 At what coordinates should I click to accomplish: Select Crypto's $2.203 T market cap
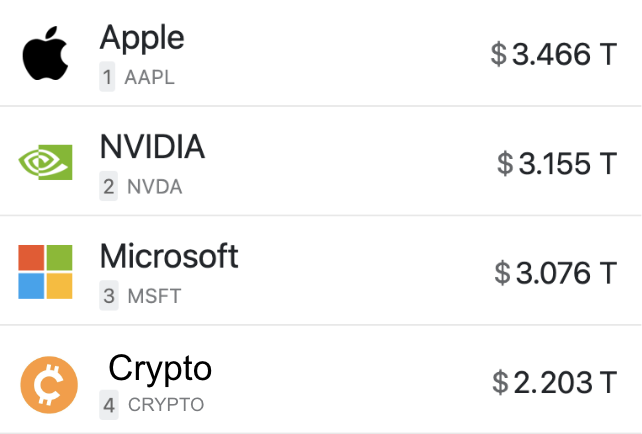click(554, 382)
